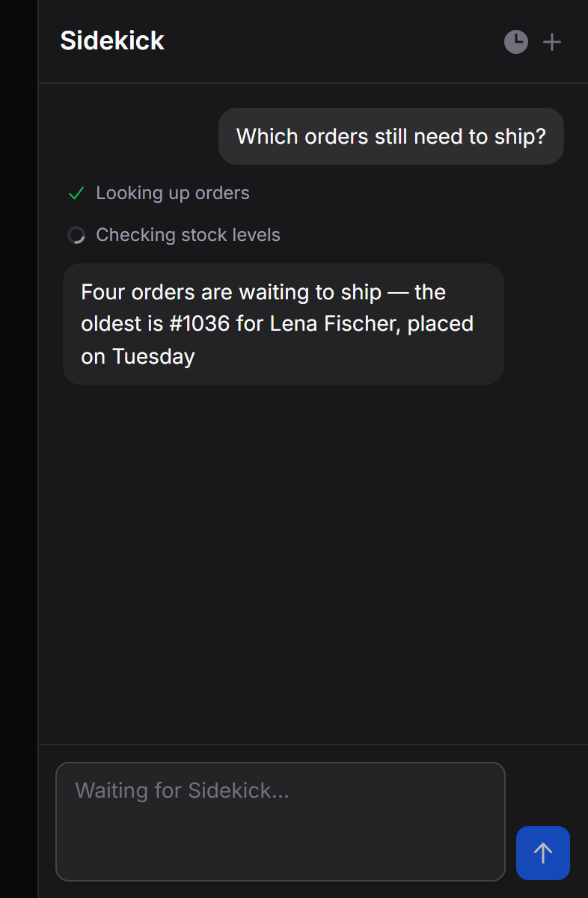Screen dimensions: 588x898
Task: Click loading spinner beside Checking stock levels
Action: coord(76,235)
